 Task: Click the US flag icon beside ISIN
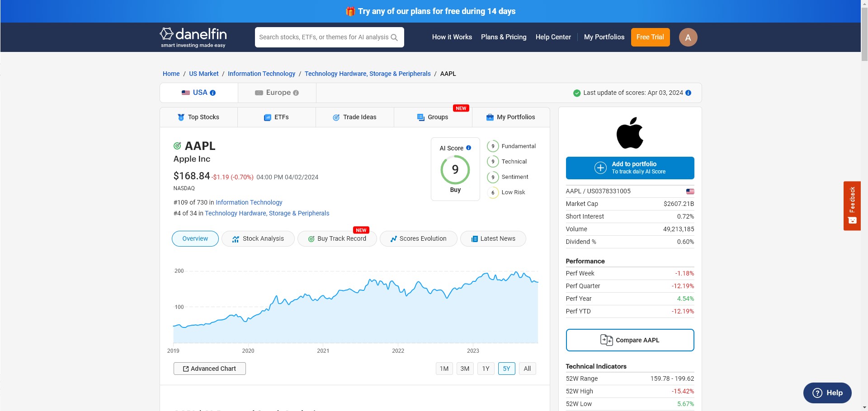click(690, 191)
